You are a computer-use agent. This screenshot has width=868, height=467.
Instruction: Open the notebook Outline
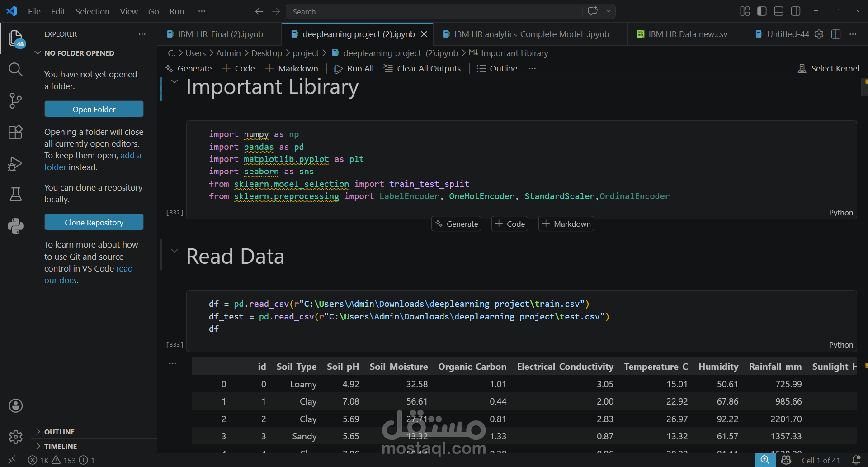[497, 68]
